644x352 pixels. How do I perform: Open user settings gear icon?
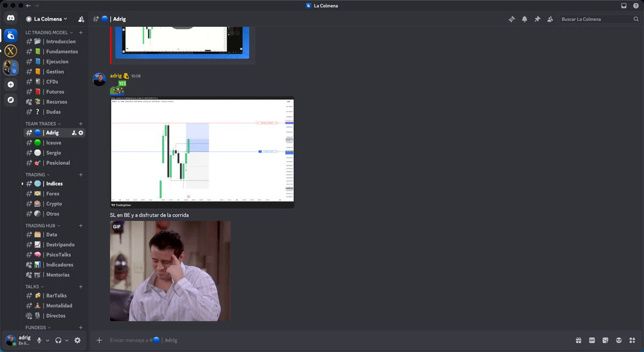click(x=77, y=340)
